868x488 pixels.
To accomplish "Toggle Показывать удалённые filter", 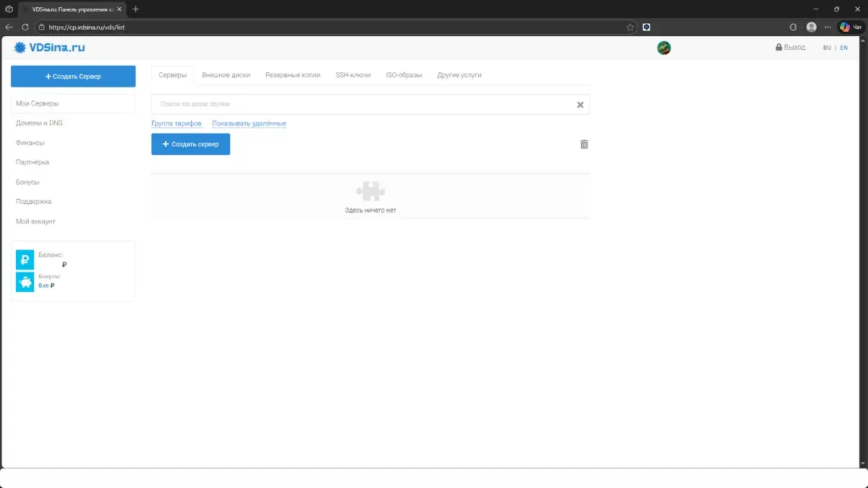I will click(x=249, y=124).
